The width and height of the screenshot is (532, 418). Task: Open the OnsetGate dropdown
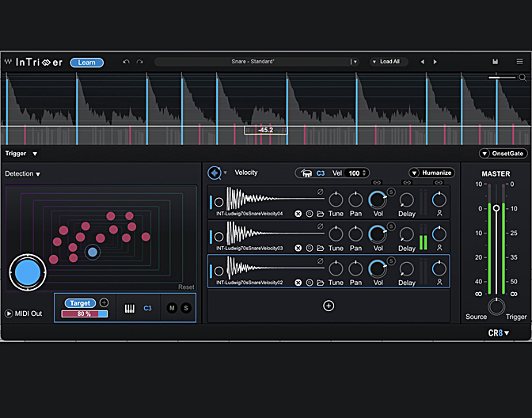pyautogui.click(x=503, y=154)
